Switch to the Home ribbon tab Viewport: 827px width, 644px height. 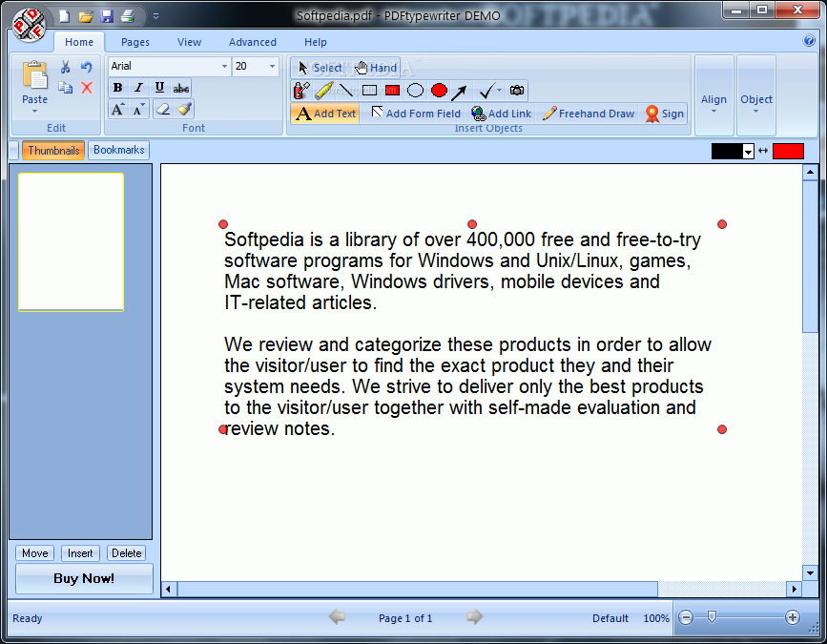pyautogui.click(x=79, y=42)
